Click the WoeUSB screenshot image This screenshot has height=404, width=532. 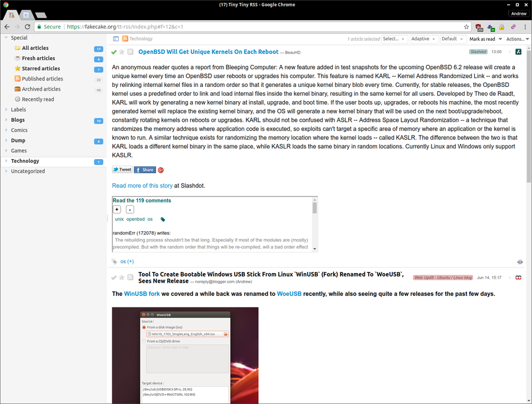click(185, 355)
